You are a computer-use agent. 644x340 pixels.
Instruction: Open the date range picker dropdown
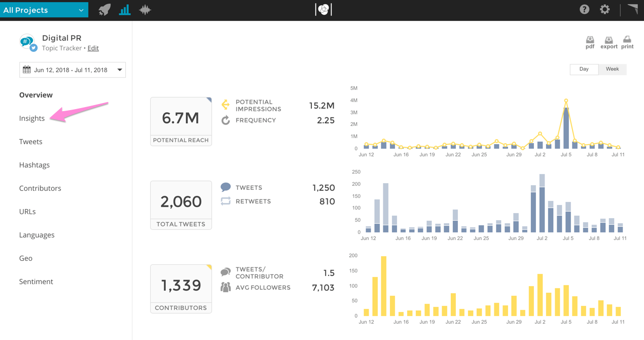(x=73, y=70)
